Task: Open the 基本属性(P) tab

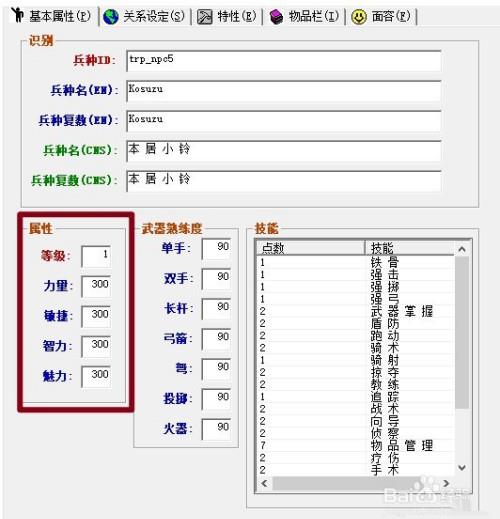Action: 53,15
